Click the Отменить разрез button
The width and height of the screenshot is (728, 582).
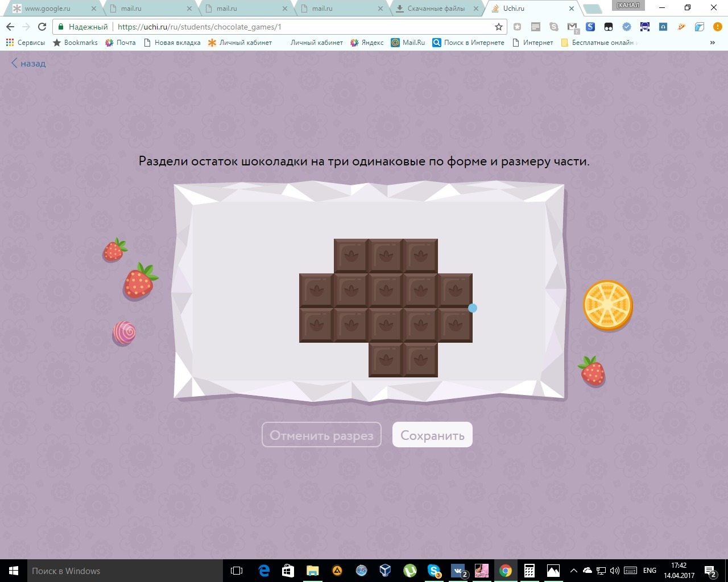(321, 435)
